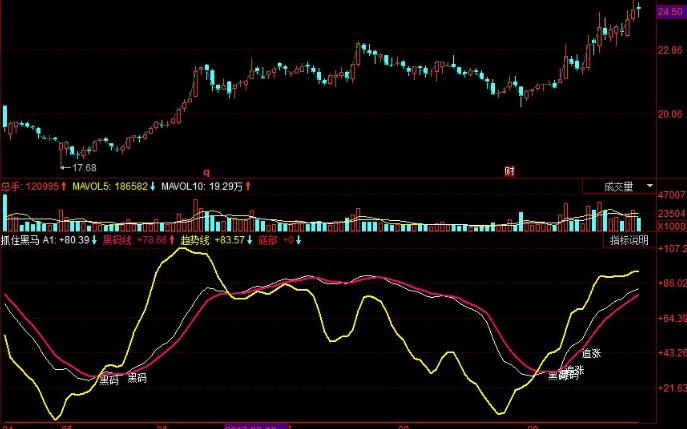This screenshot has height=429, width=687.
Task: Select the MAVOL5: 186582 readout
Action: [114, 186]
